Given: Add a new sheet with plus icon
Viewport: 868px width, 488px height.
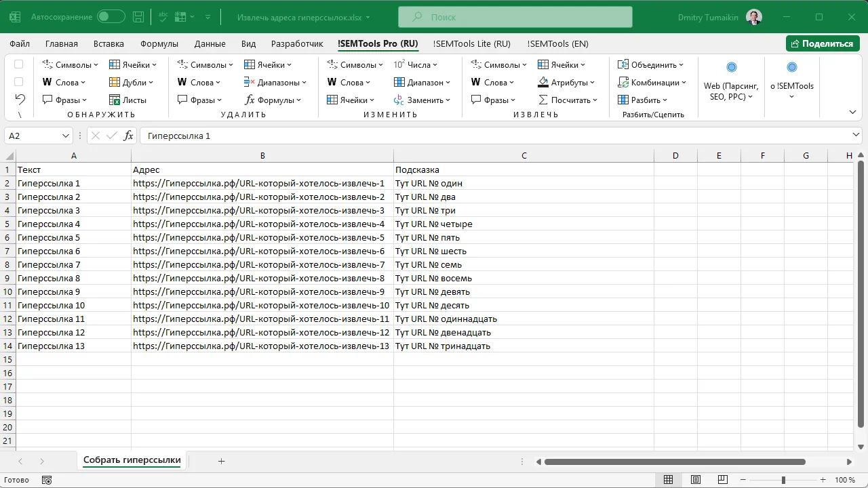Looking at the screenshot, I should (x=221, y=461).
